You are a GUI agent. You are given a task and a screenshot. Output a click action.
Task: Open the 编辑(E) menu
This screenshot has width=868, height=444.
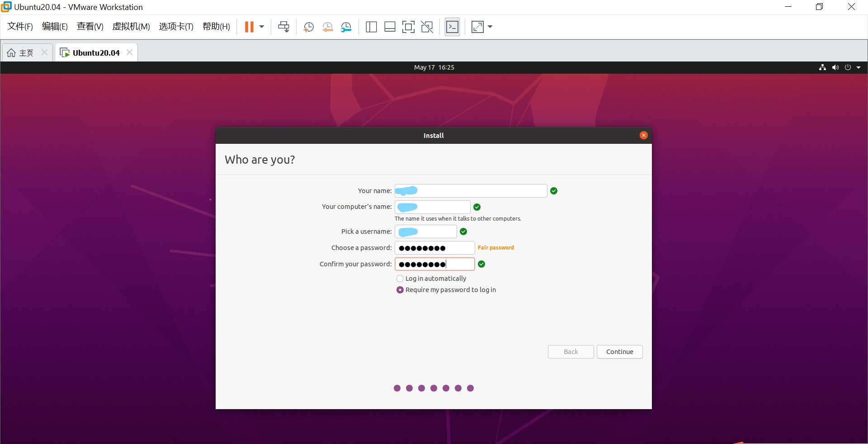tap(55, 27)
